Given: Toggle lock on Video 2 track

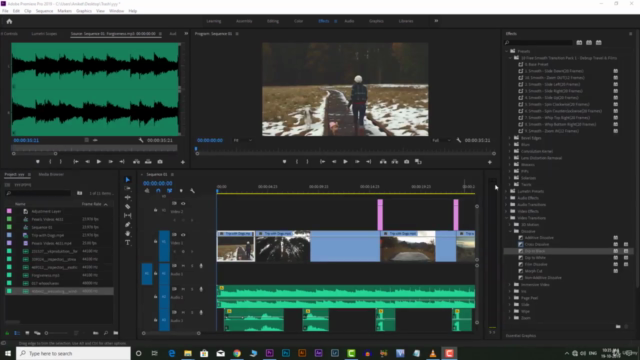Looking at the screenshot, I should tap(155, 210).
